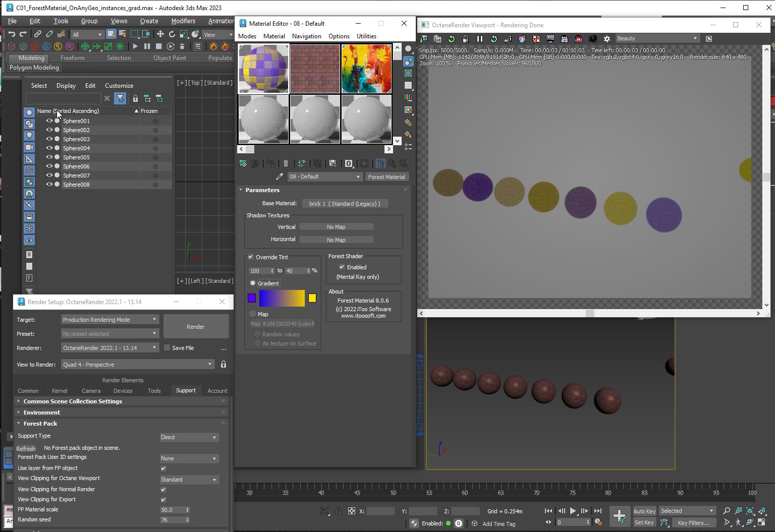Screen dimensions: 775x532
Task: Click the Refresh button in Forest Pack section
Action: pos(26,448)
